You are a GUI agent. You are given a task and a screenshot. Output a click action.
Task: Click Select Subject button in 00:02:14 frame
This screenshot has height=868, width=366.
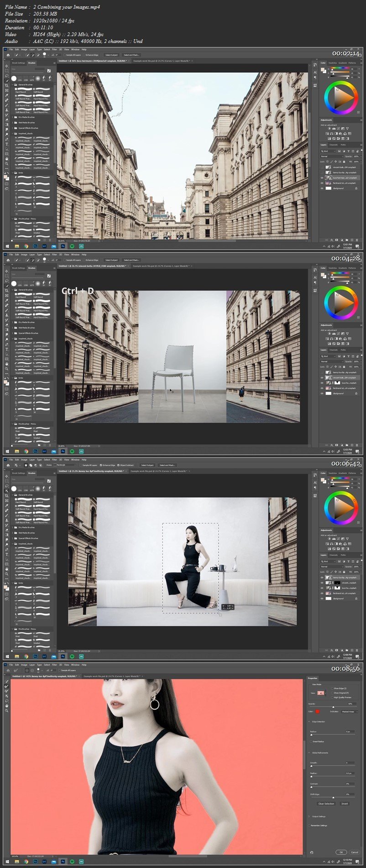111,55
